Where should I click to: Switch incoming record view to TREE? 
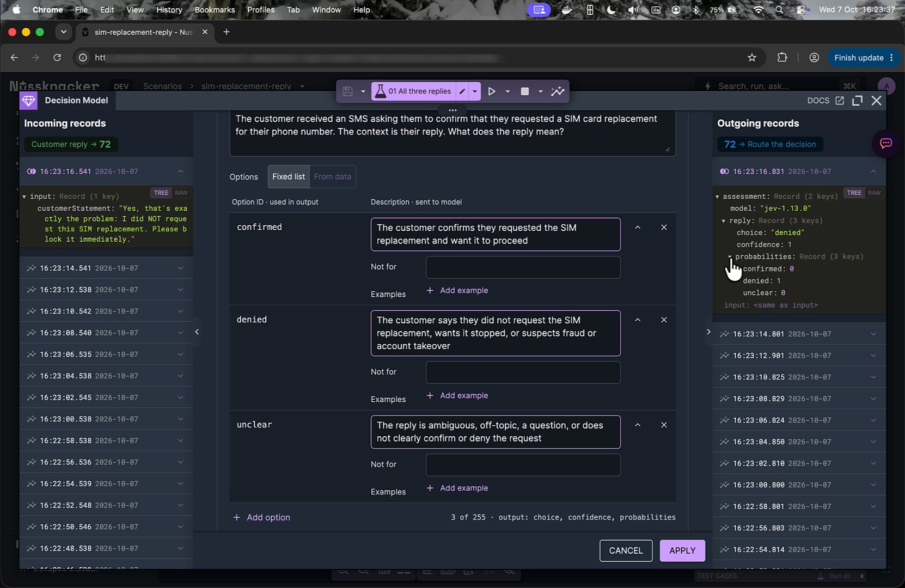161,193
